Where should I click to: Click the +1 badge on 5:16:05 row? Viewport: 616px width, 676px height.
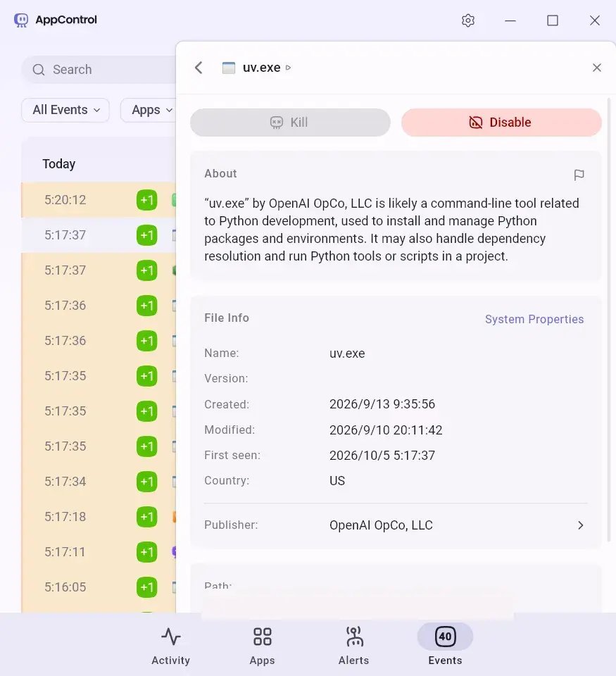click(147, 587)
